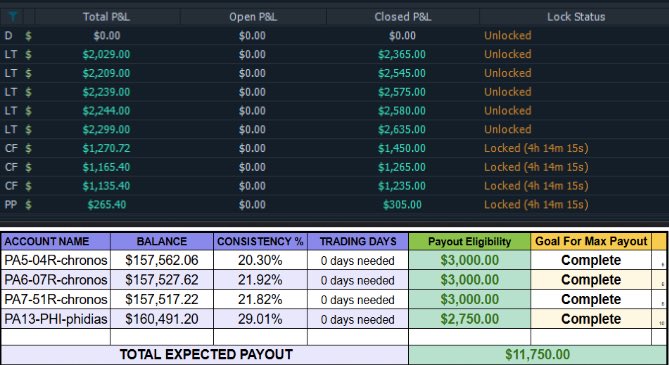Select the $160,491.20 balance cell
This screenshot has height=365, width=669.
[162, 319]
